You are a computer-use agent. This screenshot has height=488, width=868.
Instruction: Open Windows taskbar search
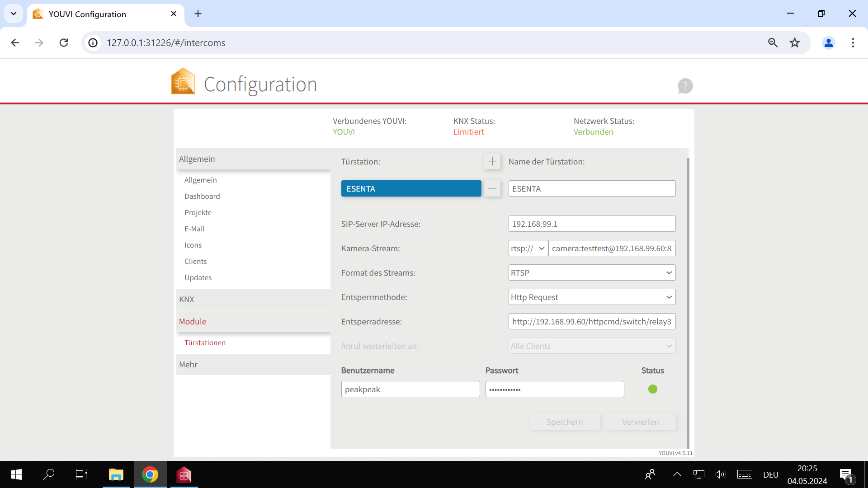pyautogui.click(x=49, y=474)
